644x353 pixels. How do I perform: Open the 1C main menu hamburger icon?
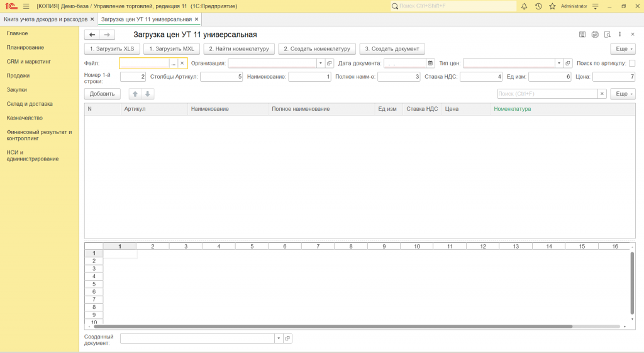[x=26, y=6]
